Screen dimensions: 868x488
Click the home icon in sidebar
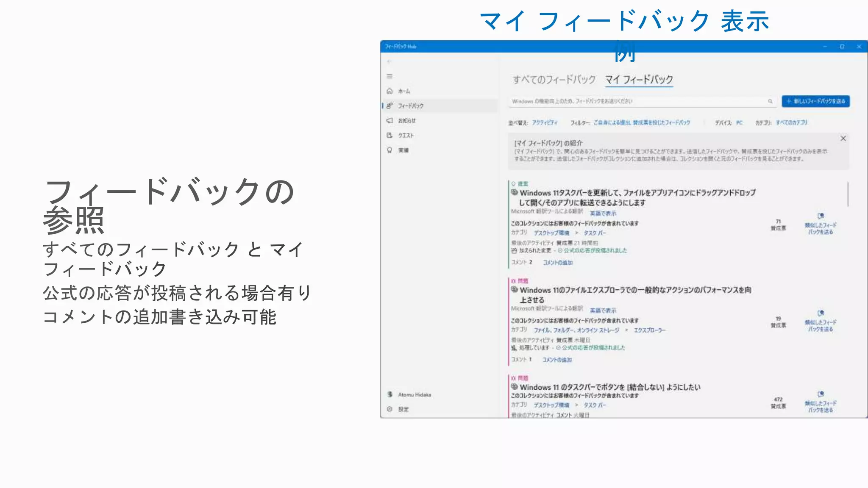coord(389,91)
